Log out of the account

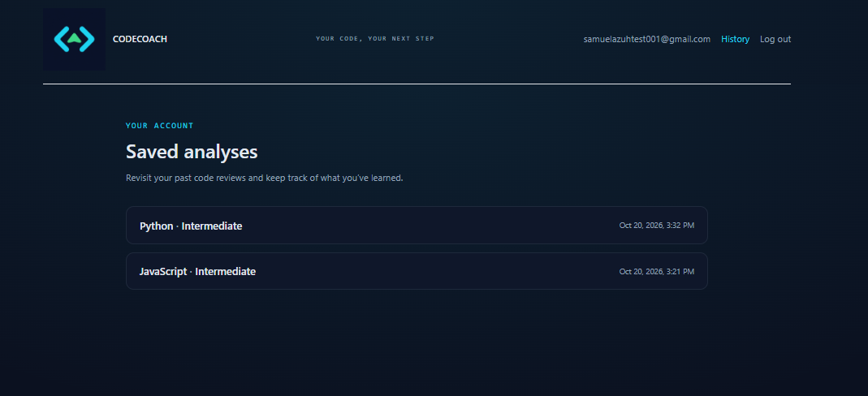[x=775, y=39]
